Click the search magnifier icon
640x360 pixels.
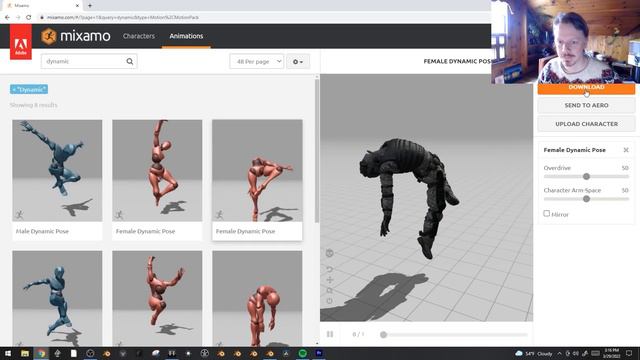click(130, 62)
